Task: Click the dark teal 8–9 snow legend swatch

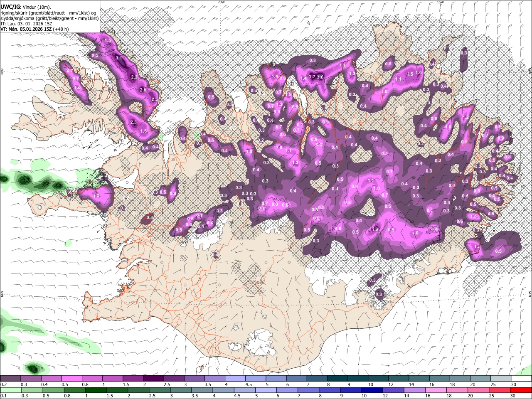Action: (x=337, y=379)
